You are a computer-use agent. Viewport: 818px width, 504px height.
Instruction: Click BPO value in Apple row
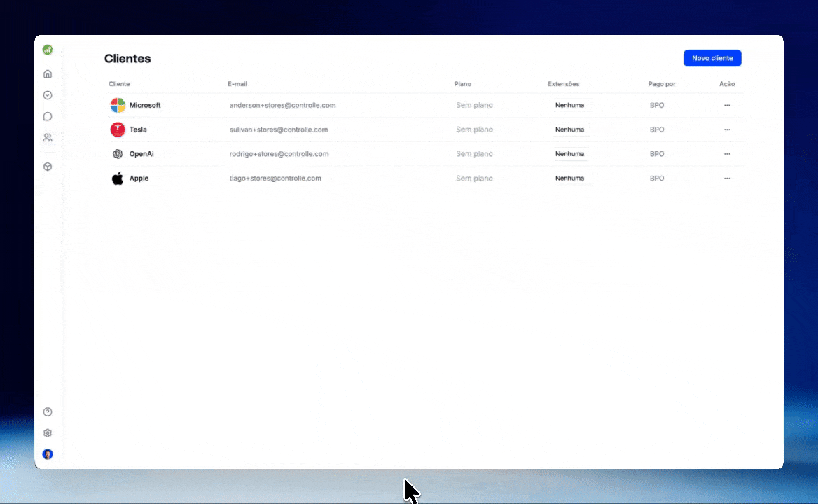(x=657, y=178)
